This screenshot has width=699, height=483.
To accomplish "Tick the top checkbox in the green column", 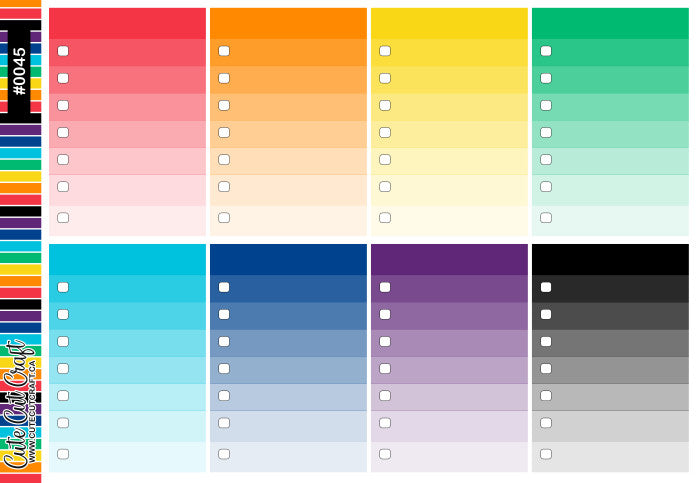I will 546,51.
